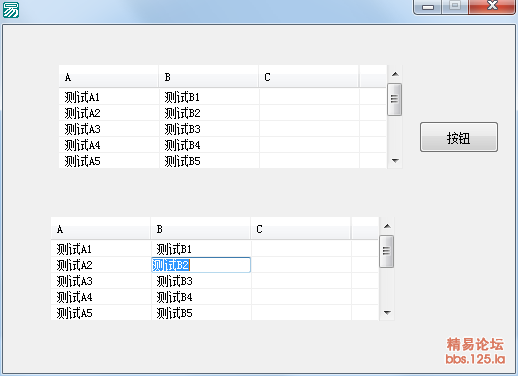Click the lower table's scroll down arrow
518x376 pixels.
(x=387, y=312)
